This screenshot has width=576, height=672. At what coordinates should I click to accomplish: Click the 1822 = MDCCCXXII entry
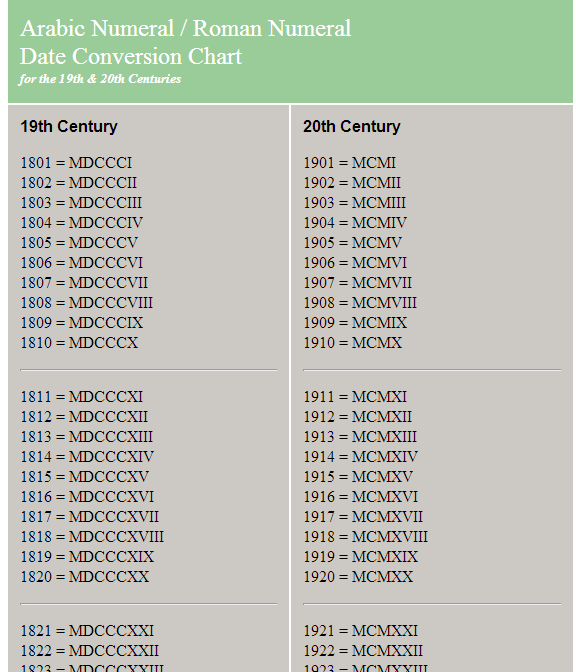90,651
